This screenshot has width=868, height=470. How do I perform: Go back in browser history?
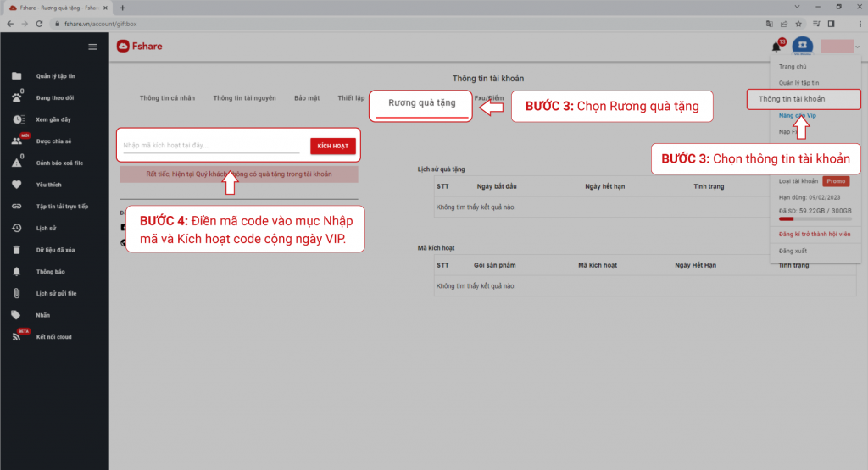pyautogui.click(x=10, y=24)
